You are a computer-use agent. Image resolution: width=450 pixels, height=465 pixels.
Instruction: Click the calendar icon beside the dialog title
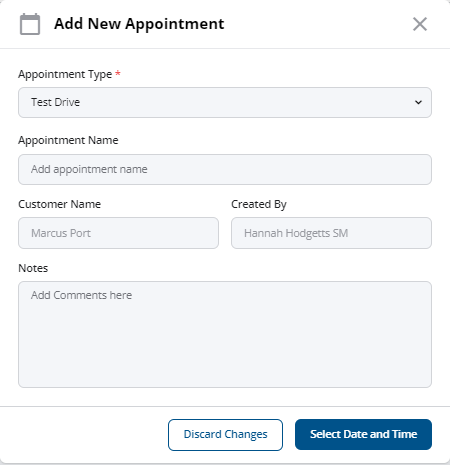(x=30, y=24)
